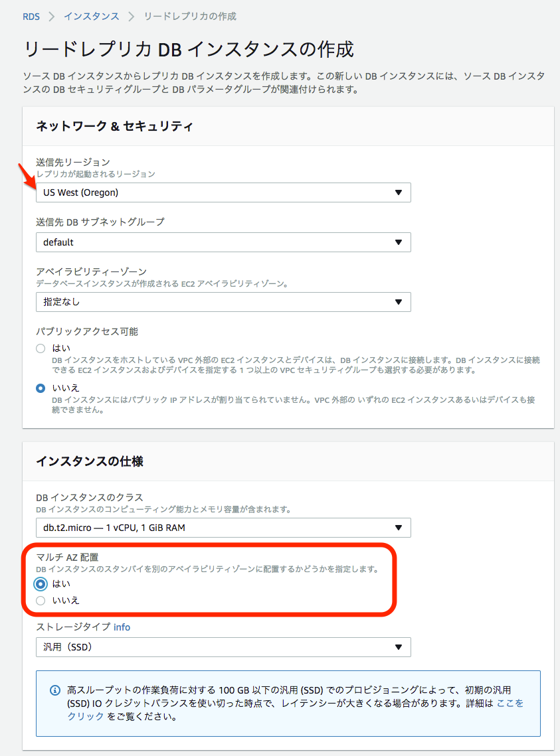
Task: Open the アベイラビリティーゾーン dropdown showing 指定なし
Action: point(223,302)
